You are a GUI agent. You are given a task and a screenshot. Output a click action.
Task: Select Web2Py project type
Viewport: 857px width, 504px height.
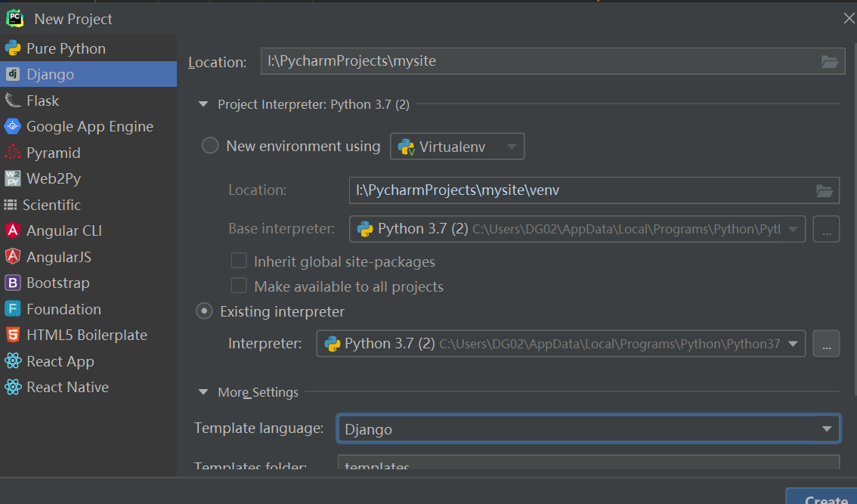tap(88, 179)
